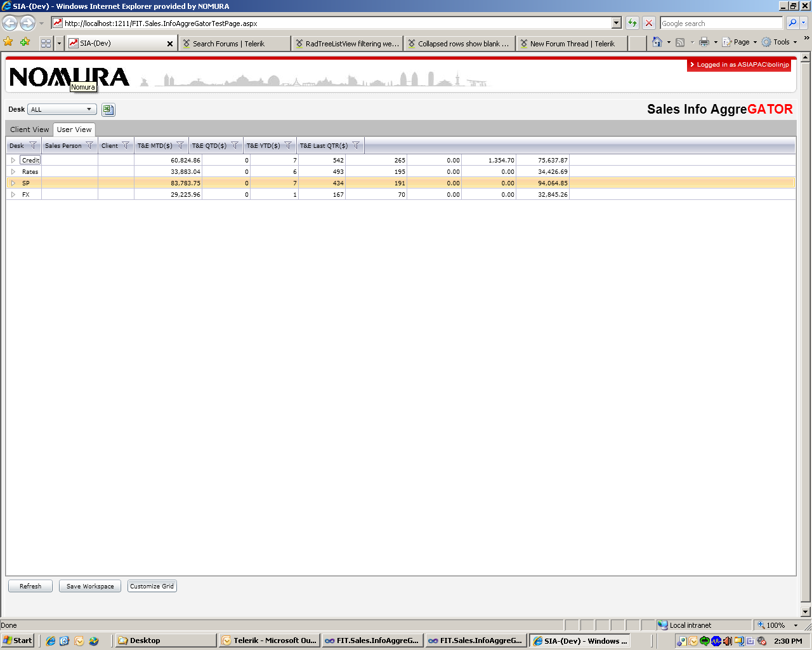Close the SIA-(Dev) browser tab
812x650 pixels.
coord(170,44)
